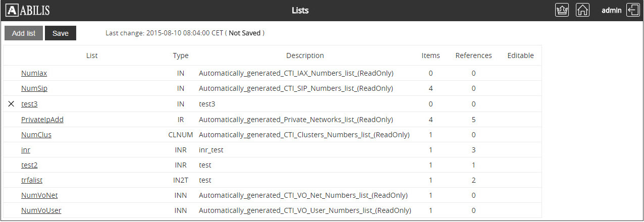Screen dimensions: 644x222
Task: Click the Abilis logo icon
Action: click(12, 10)
